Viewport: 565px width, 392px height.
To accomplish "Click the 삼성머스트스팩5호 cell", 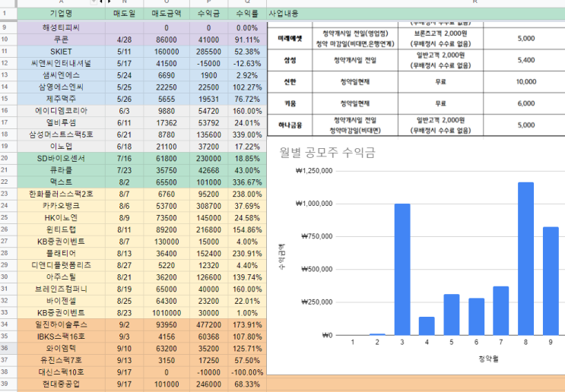I will 62,134.
